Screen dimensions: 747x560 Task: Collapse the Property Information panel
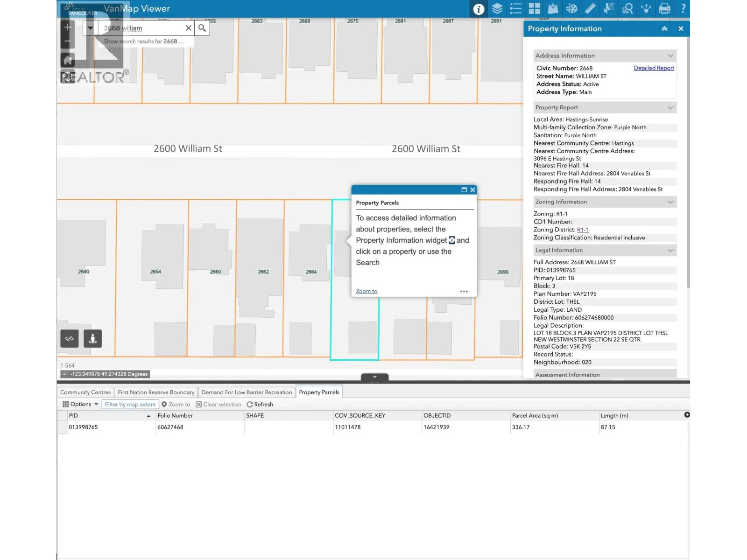tap(664, 29)
